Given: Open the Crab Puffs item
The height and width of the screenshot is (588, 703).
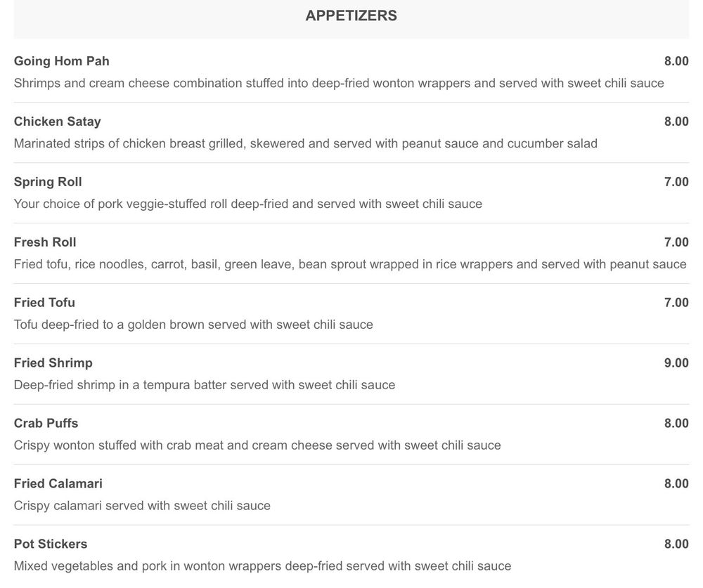Looking at the screenshot, I should click(46, 424).
